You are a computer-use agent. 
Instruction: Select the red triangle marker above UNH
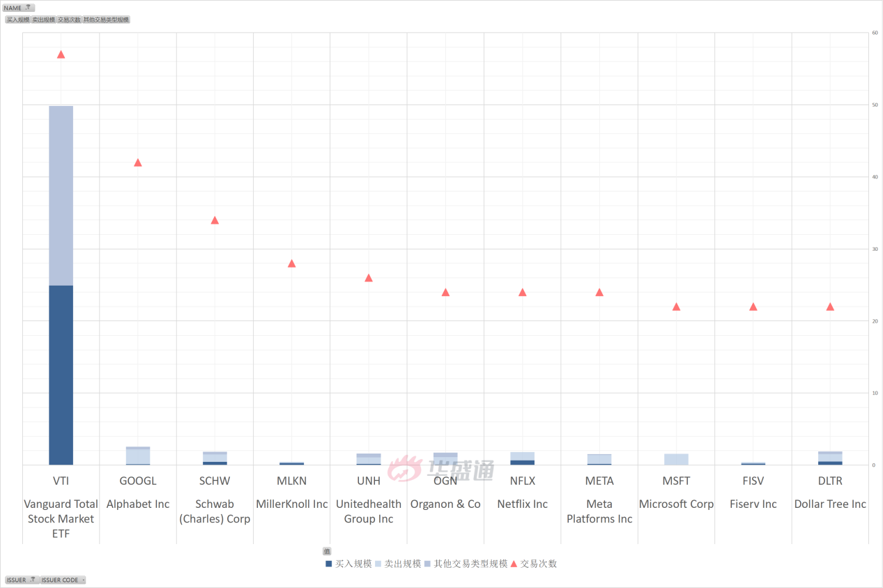[x=369, y=278]
